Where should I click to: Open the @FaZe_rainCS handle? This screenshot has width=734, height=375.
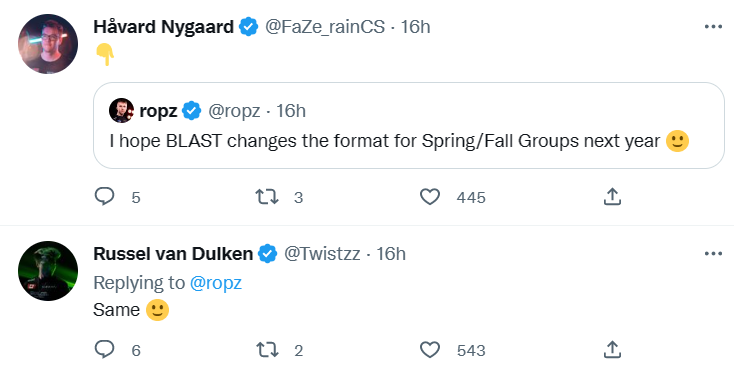point(325,27)
